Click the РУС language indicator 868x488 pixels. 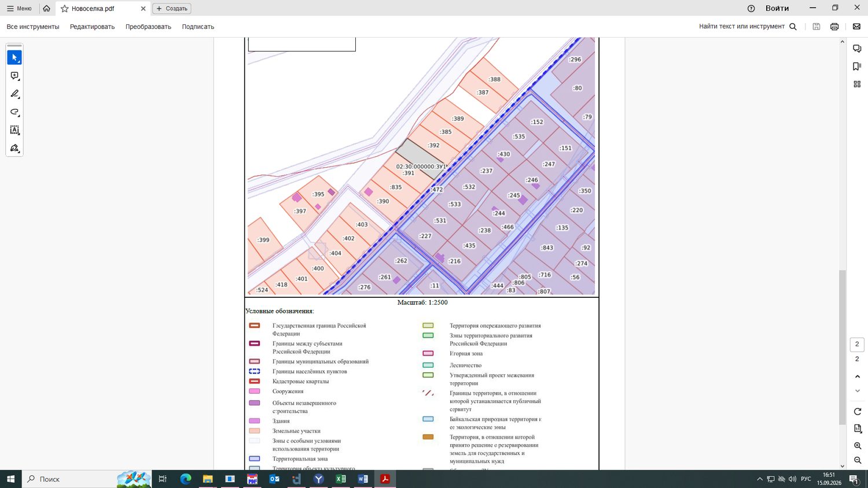(806, 479)
